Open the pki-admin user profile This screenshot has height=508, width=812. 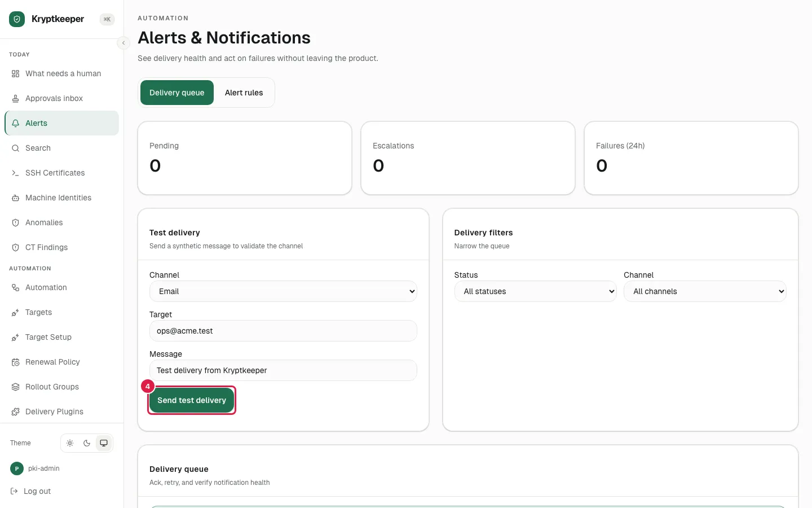pos(35,468)
